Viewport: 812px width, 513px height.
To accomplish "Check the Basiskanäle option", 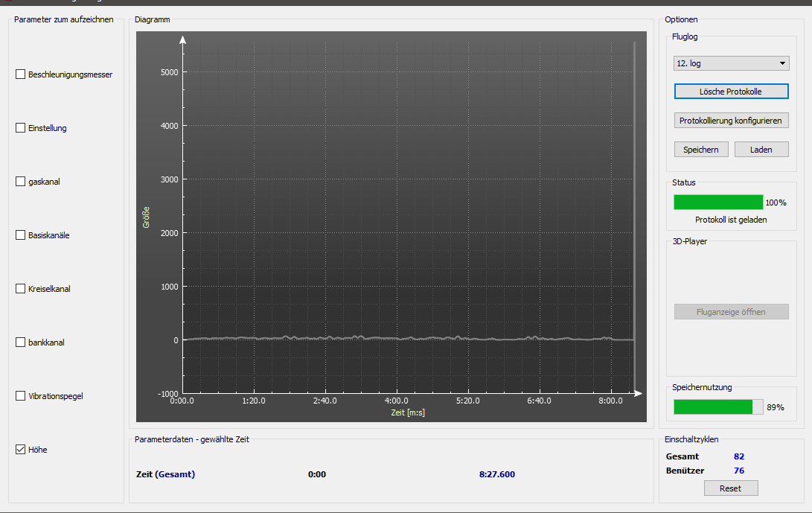I will 21,235.
